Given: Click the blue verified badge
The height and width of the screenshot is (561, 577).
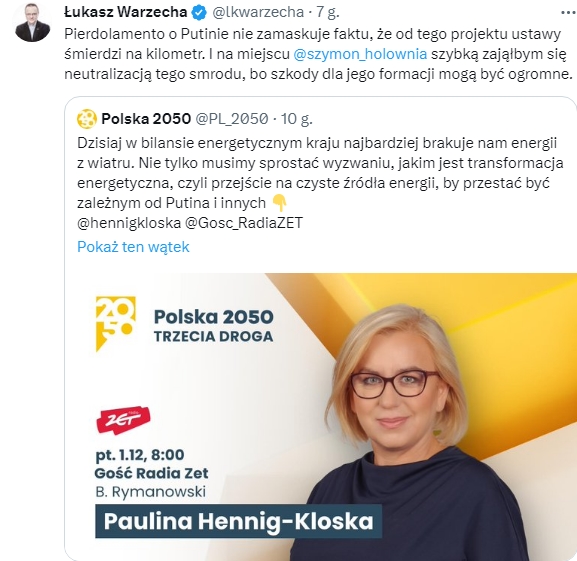Looking at the screenshot, I should point(199,13).
